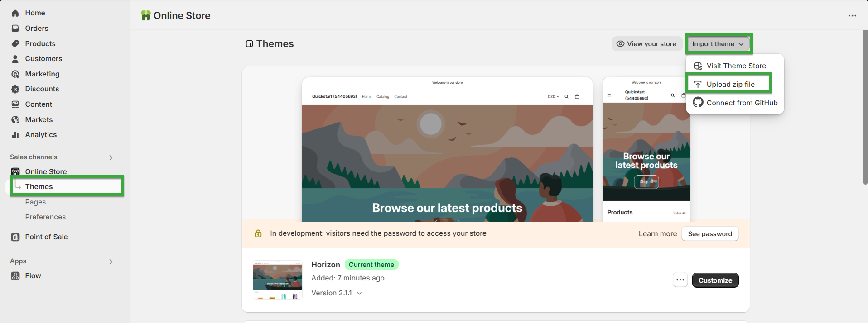868x323 pixels.
Task: Click the green Online Store header logo
Action: (x=146, y=16)
